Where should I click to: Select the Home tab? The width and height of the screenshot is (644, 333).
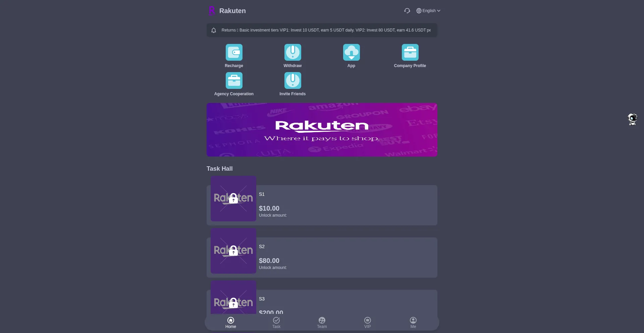click(231, 323)
